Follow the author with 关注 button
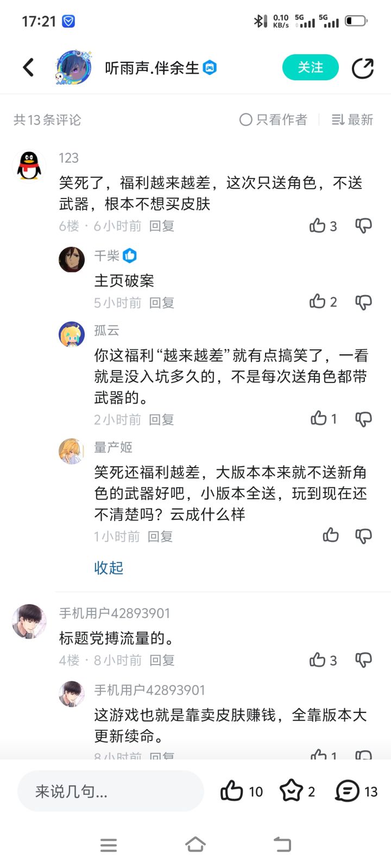Image resolution: width=391 pixels, height=868 pixels. pos(310,68)
